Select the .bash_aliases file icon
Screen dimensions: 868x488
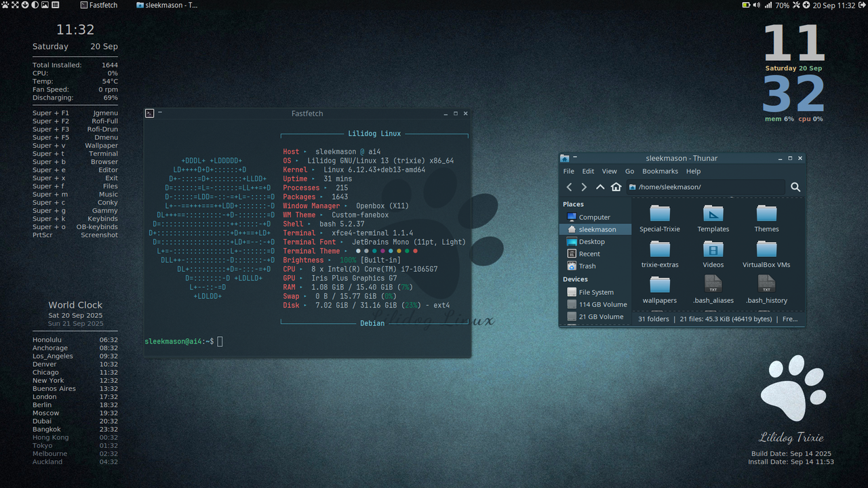point(713,284)
